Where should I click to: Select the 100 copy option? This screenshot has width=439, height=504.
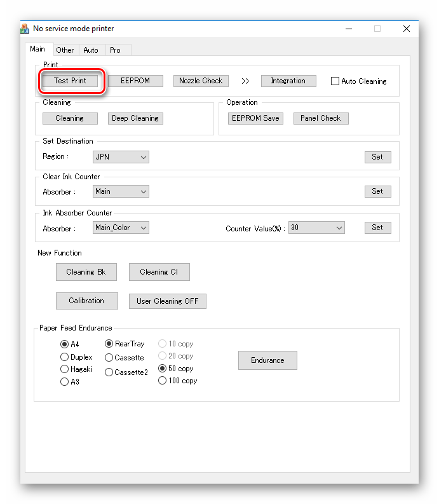coord(162,381)
